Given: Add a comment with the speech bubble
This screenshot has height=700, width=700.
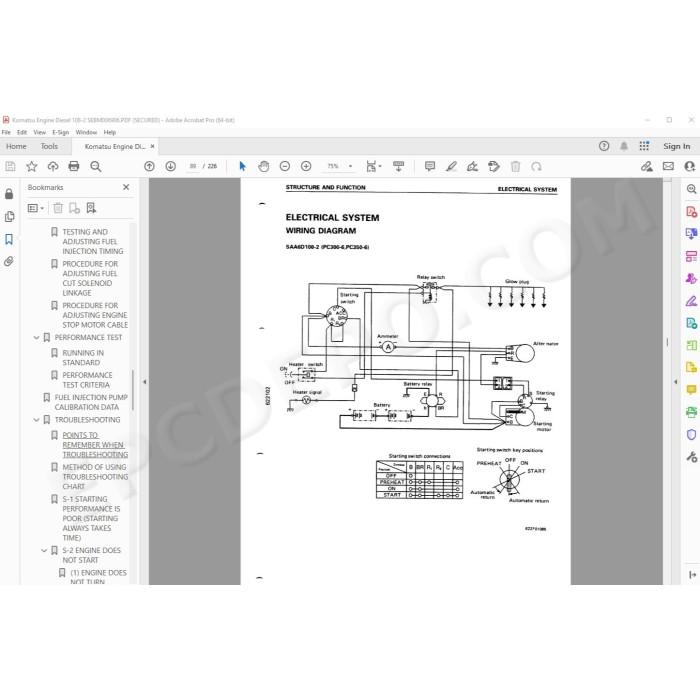Looking at the screenshot, I should pyautogui.click(x=430, y=167).
